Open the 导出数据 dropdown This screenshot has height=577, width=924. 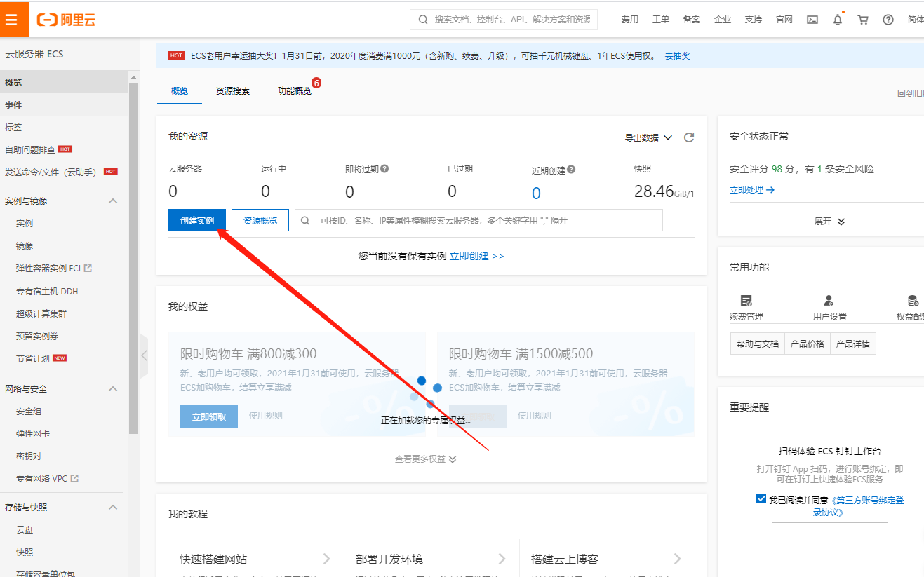tap(648, 137)
